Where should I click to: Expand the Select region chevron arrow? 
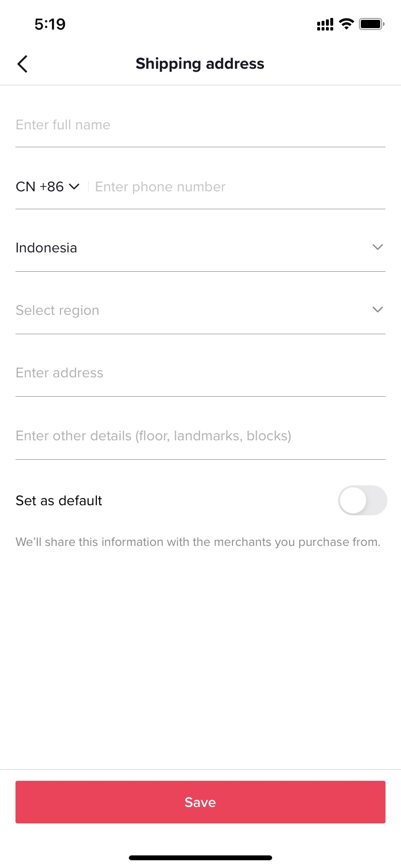[378, 310]
